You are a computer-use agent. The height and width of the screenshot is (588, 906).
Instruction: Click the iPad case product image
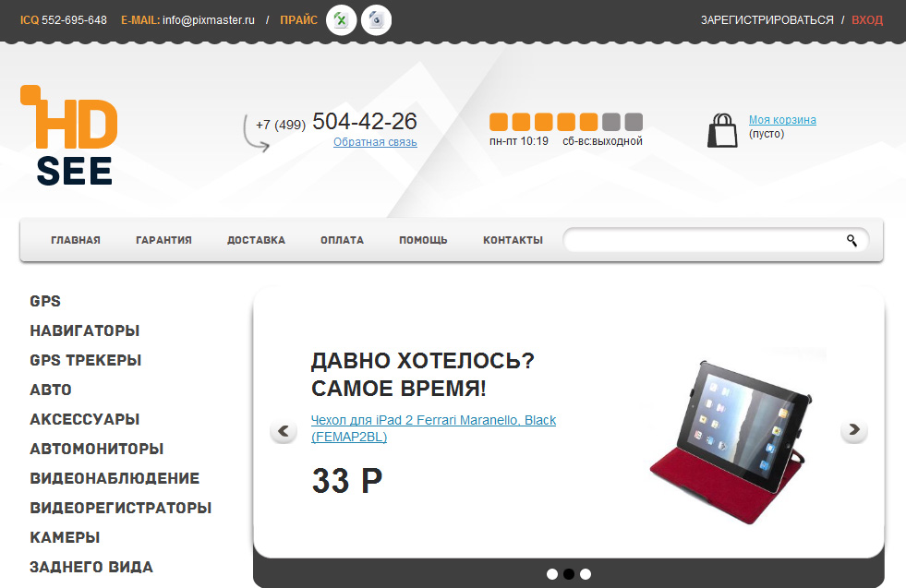(731, 442)
